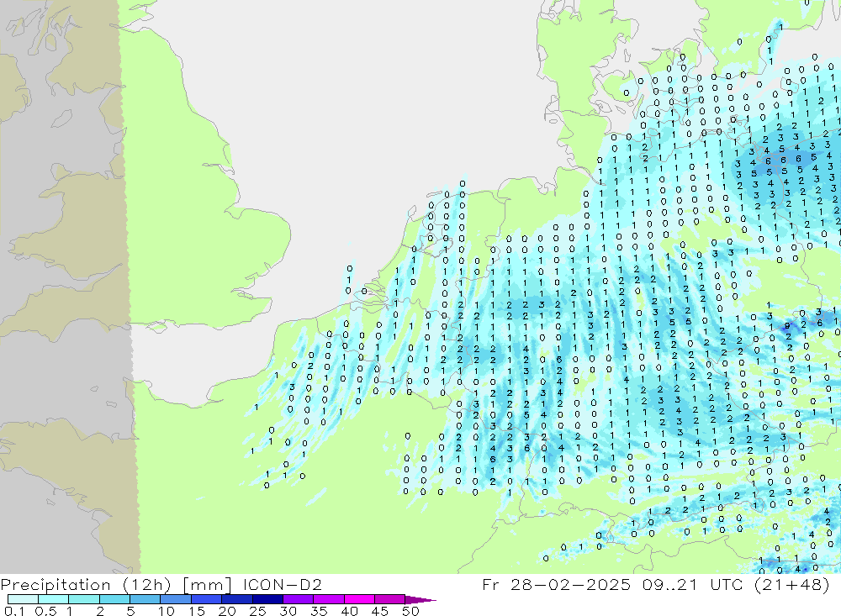Click the '0.1' legend scale label
The image size is (841, 616).
14,611
